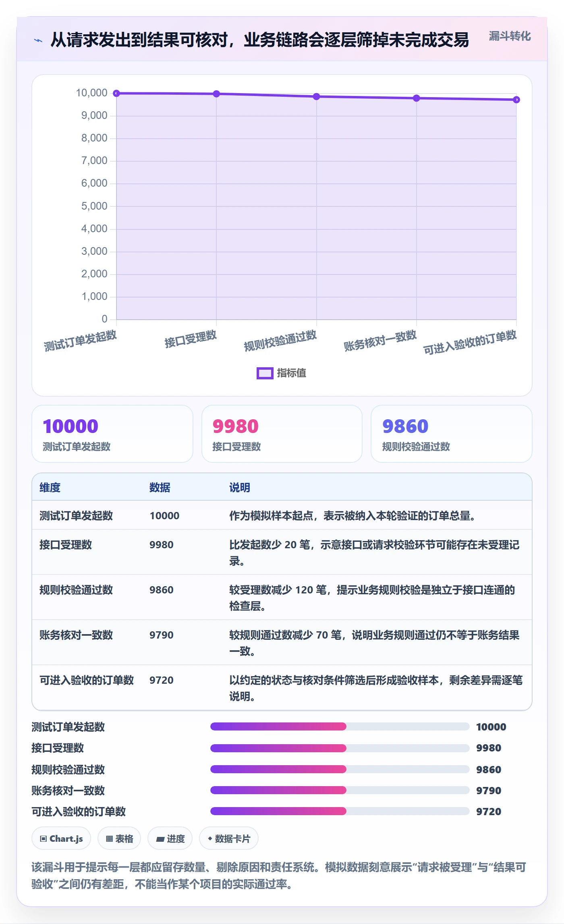Image resolution: width=564 pixels, height=924 pixels.
Task: Click the 0 y-axis label
Action: tap(104, 319)
